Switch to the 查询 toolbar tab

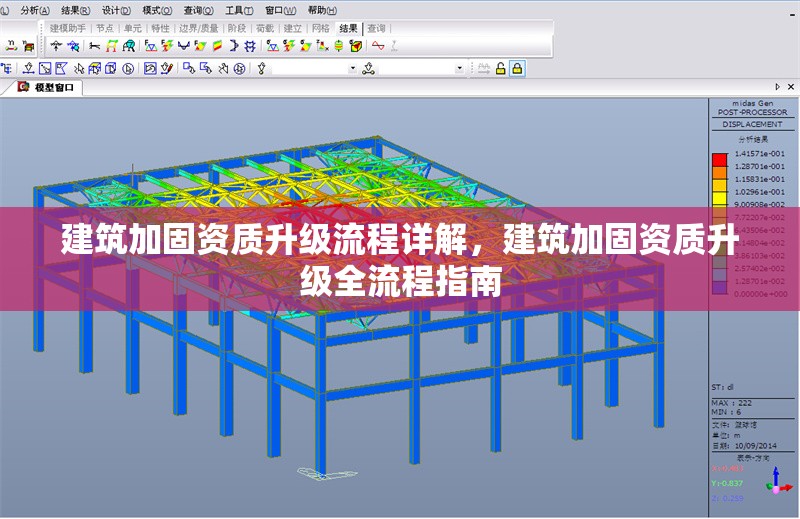[377, 29]
